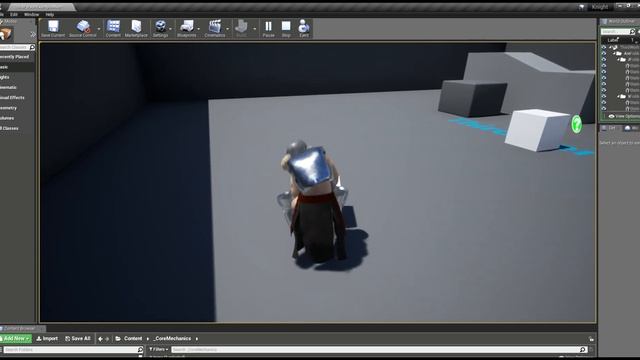Click the Search Classes magnifier icon
The height and width of the screenshot is (360, 640).
[32, 47]
